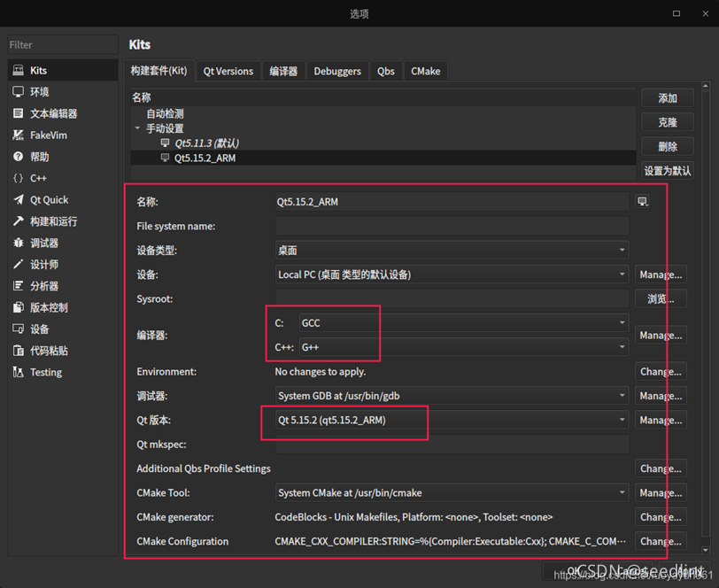Open the 代码粘贴 category icon
Image resolution: width=719 pixels, height=588 pixels.
pyautogui.click(x=18, y=351)
